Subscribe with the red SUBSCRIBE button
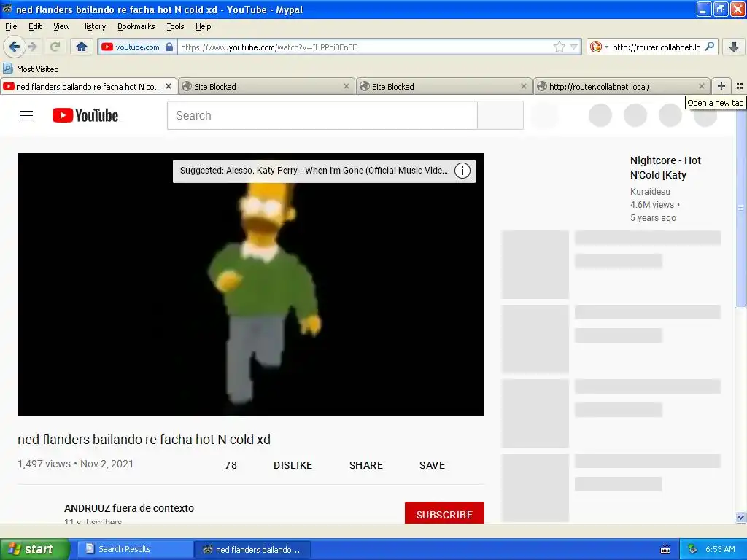 444,513
